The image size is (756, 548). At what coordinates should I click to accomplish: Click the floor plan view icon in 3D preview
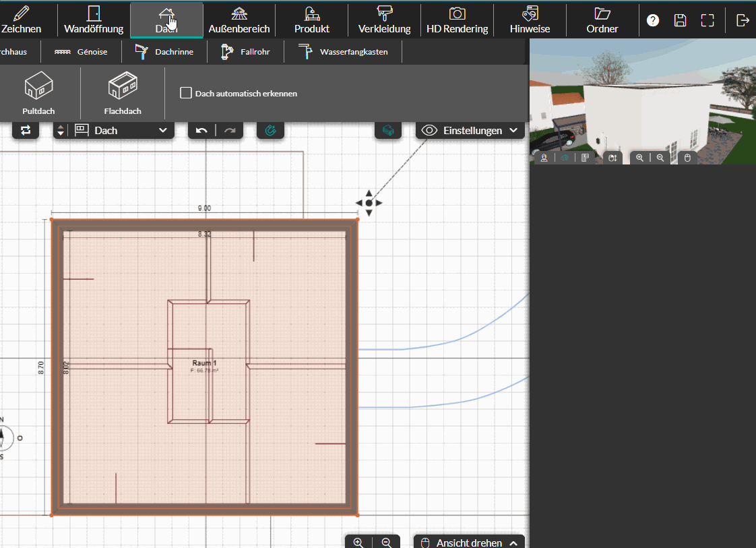coord(585,158)
